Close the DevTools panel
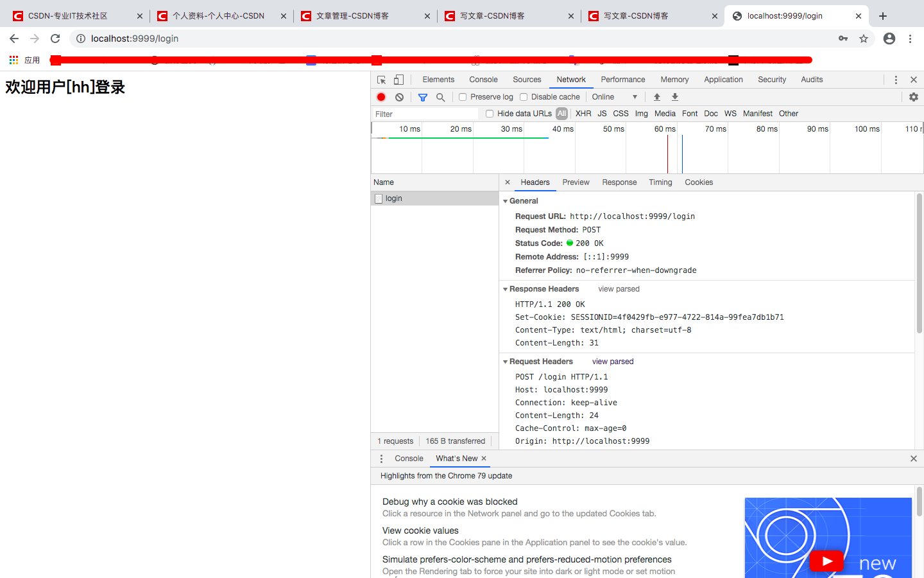Screen dimensions: 924x578 (914, 80)
